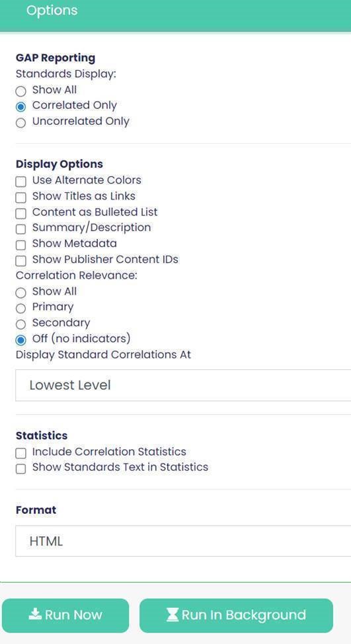Enable Include Correlation Statistics
The width and height of the screenshot is (351, 644).
click(20, 453)
